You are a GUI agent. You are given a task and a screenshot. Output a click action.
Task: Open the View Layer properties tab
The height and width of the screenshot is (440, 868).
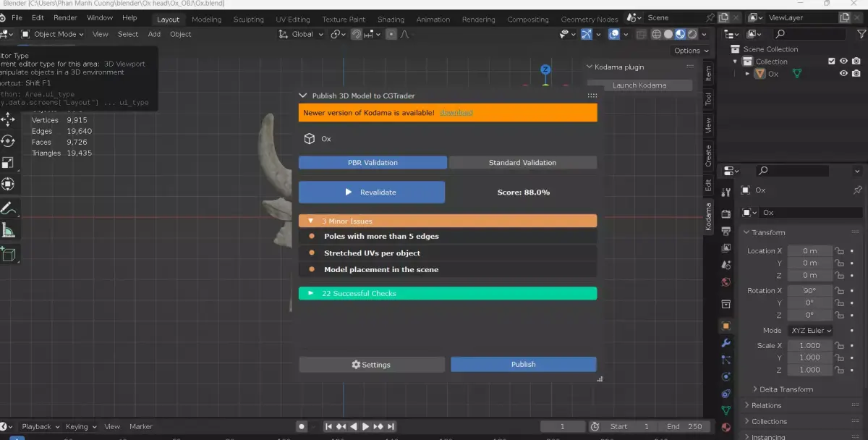coord(726,248)
